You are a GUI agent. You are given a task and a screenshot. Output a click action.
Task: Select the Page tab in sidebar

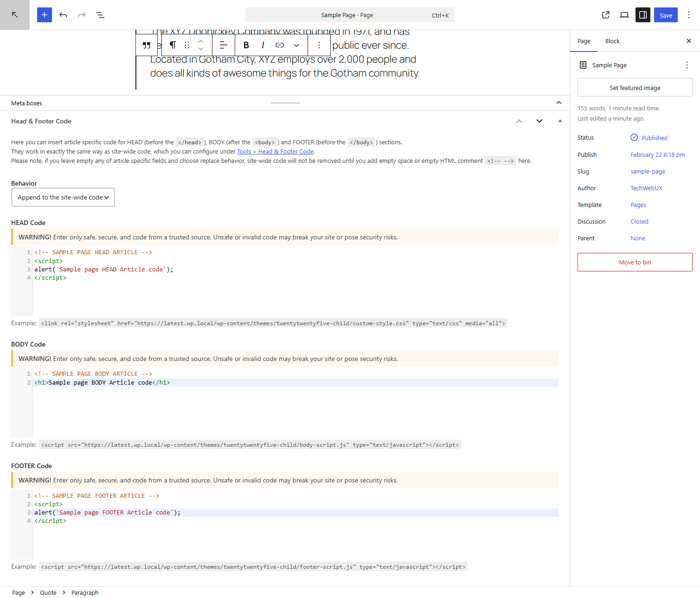point(584,41)
